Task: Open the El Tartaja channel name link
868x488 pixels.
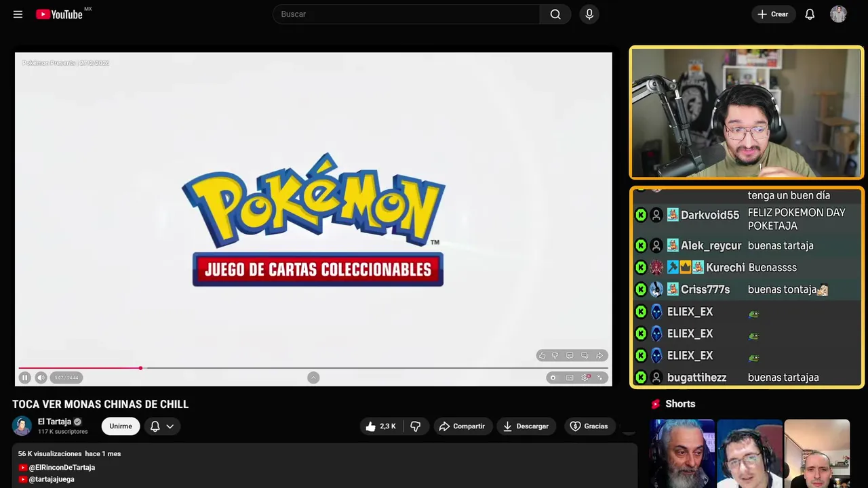Action: [x=54, y=422]
